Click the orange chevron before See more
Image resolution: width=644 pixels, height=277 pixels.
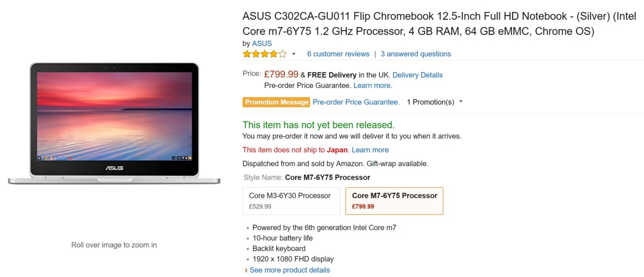coord(246,270)
